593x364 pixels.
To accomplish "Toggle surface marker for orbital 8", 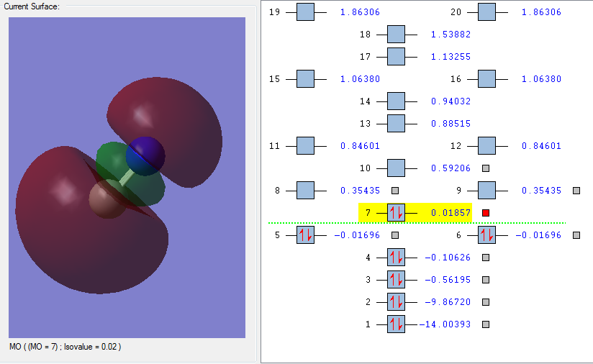I will (395, 191).
